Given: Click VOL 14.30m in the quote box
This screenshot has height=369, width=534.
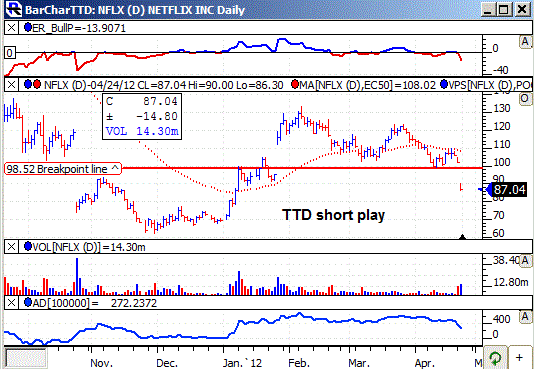Looking at the screenshot, I should [x=142, y=131].
